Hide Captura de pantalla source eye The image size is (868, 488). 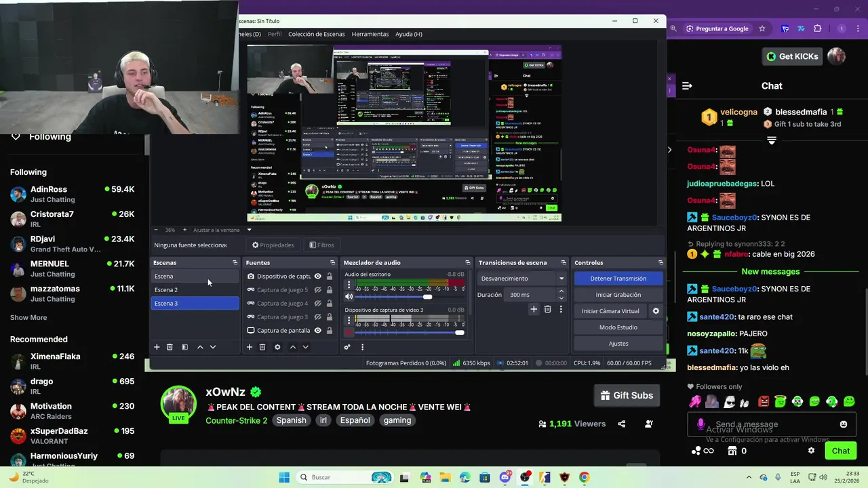pyautogui.click(x=317, y=331)
